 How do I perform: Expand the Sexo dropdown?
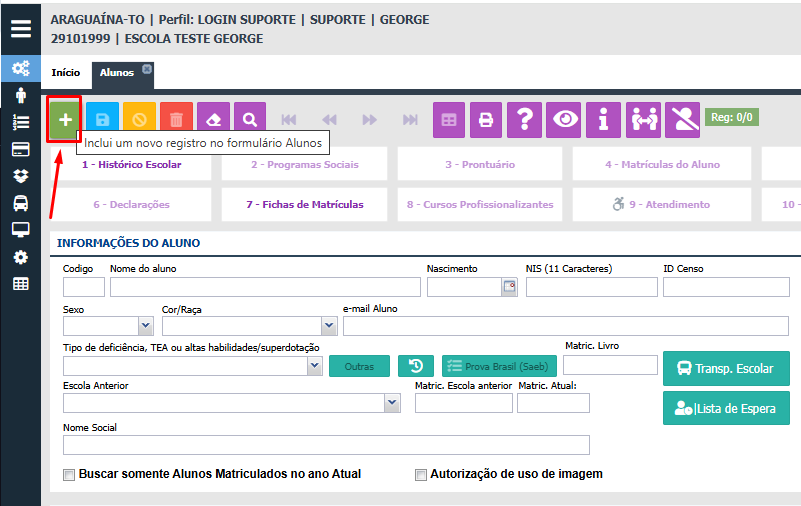point(146,325)
